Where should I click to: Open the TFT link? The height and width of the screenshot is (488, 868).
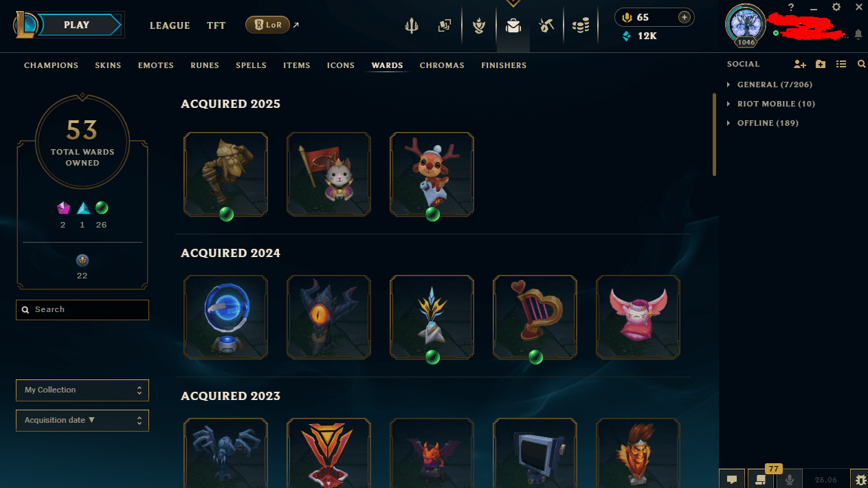(216, 25)
